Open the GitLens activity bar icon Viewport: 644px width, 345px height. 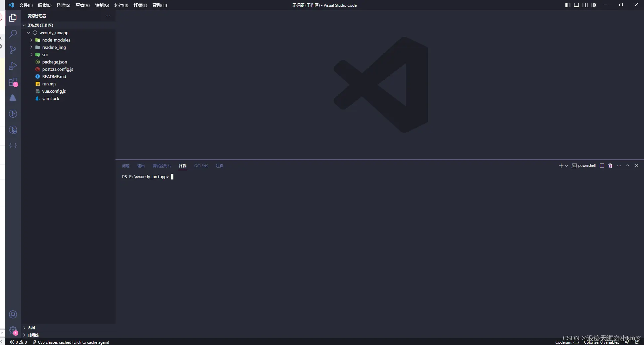point(13,114)
